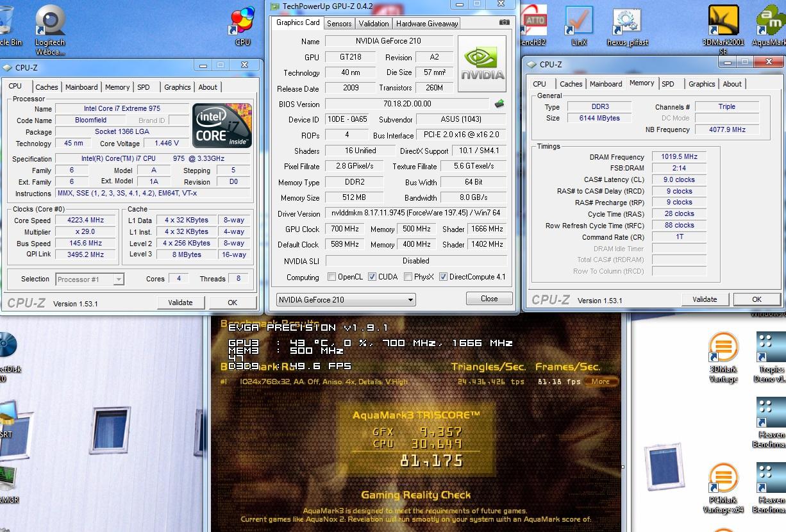
Task: Launch 3DMark2001 SE desktop icon
Action: pos(723,30)
